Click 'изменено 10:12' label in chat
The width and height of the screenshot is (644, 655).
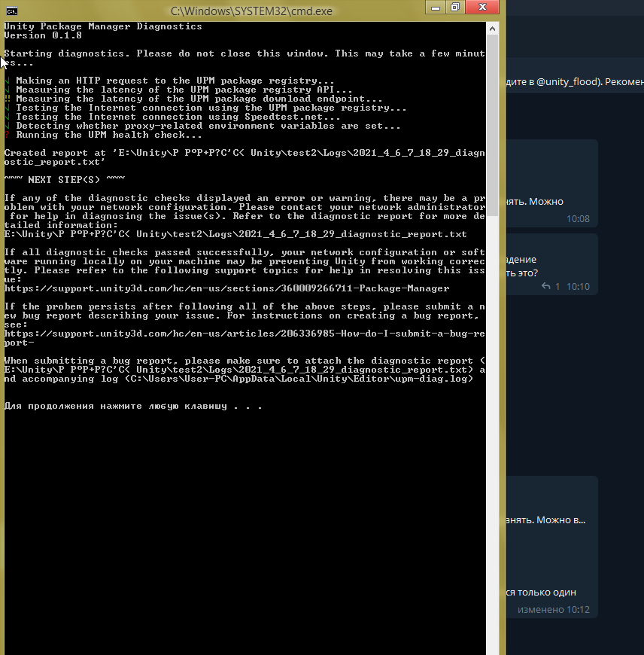coord(554,610)
